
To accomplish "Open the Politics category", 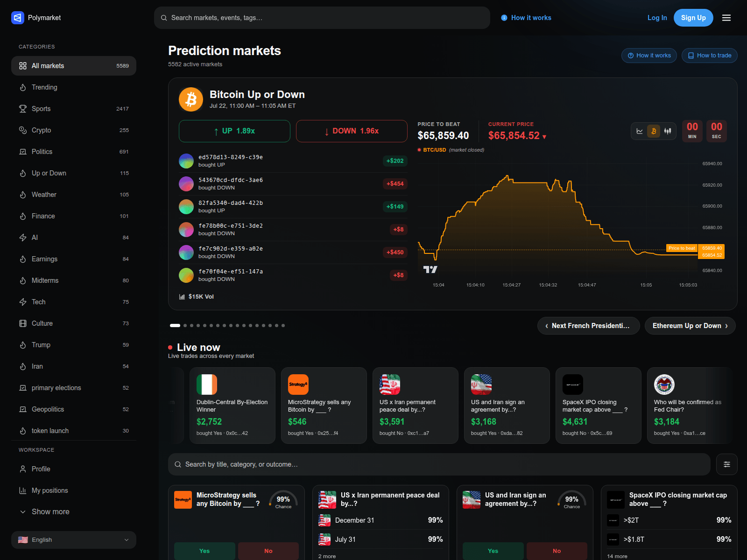I will (74, 152).
